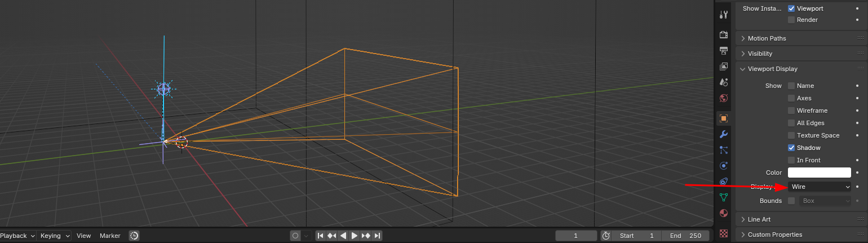This screenshot has width=868, height=243.
Task: Enable the Name display checkbox
Action: 791,86
